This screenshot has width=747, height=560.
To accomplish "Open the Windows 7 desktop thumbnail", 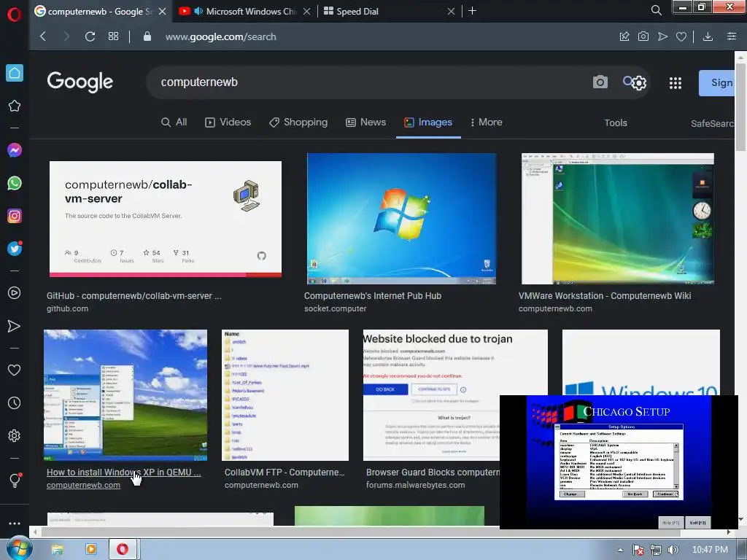I will pyautogui.click(x=402, y=219).
